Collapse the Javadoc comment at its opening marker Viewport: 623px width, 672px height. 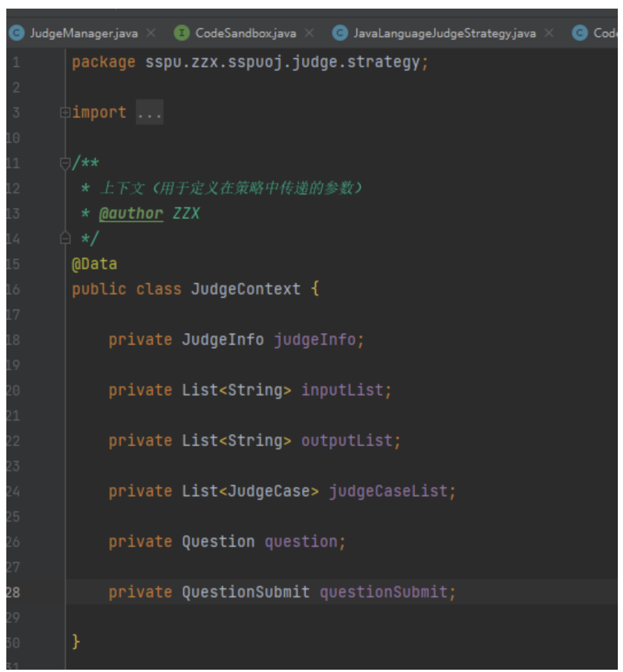point(65,164)
